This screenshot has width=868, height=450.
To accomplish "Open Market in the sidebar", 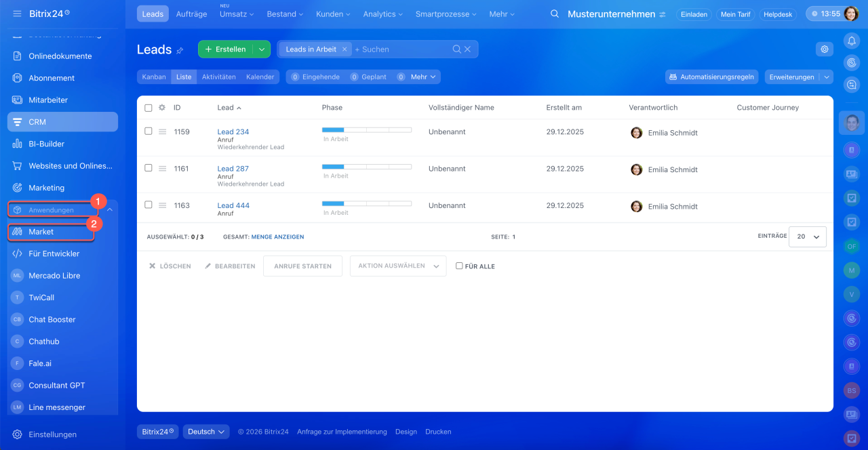I will coord(41,232).
